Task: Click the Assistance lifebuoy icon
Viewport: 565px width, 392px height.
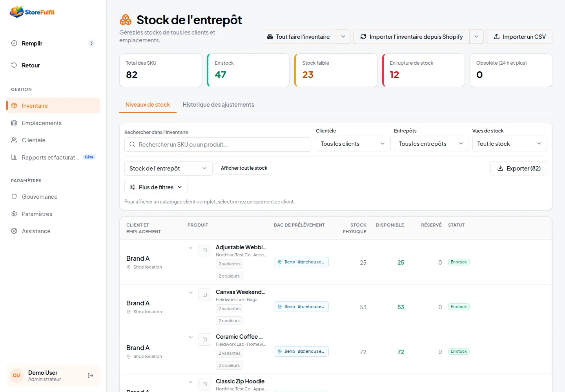Action: [x=14, y=231]
